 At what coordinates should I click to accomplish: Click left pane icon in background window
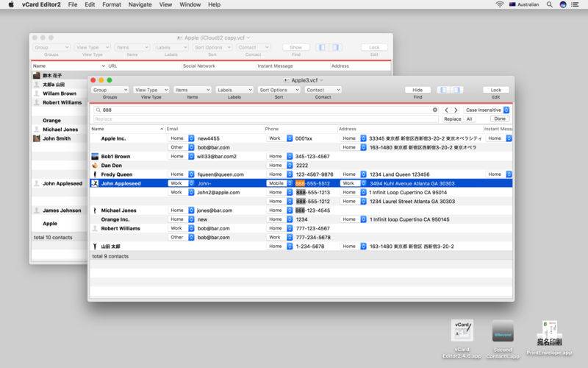pos(322,47)
